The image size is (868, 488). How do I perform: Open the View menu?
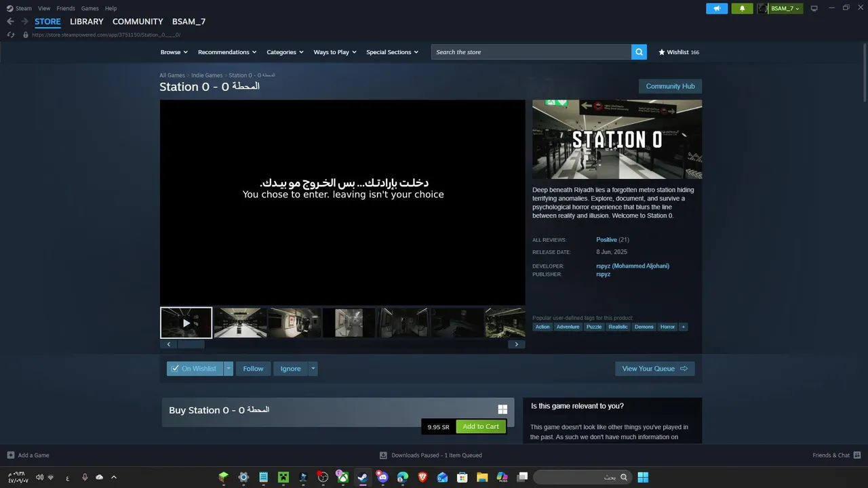[x=44, y=8]
